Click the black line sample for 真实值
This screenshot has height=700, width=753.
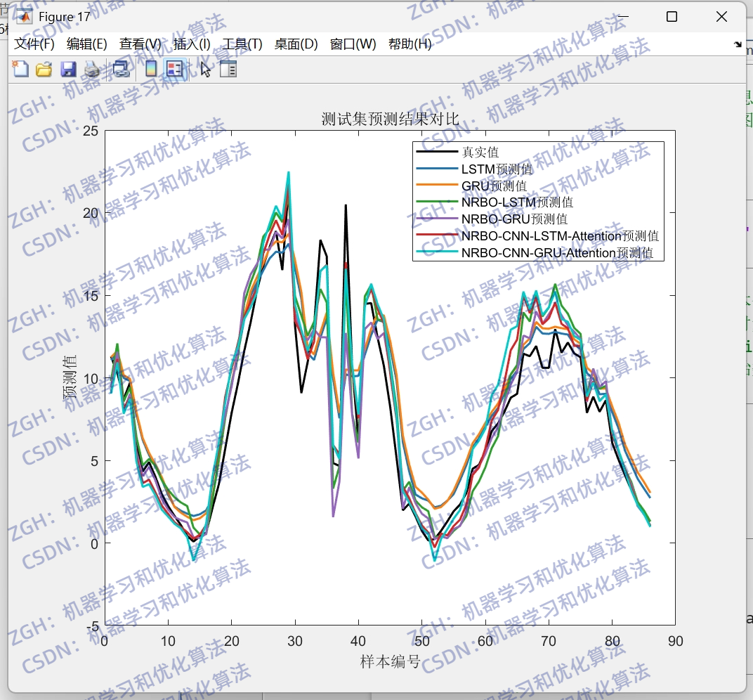[436, 152]
